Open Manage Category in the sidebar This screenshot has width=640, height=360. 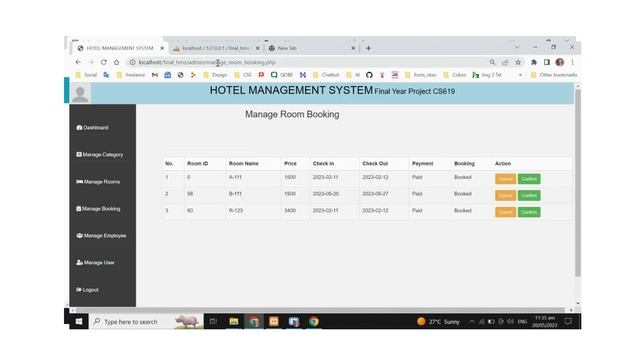coord(100,155)
